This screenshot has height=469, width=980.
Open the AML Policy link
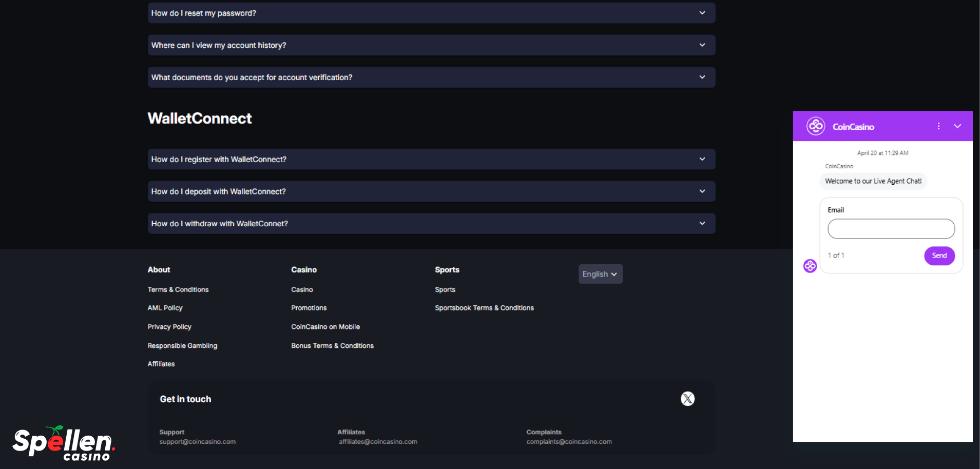pyautogui.click(x=165, y=308)
